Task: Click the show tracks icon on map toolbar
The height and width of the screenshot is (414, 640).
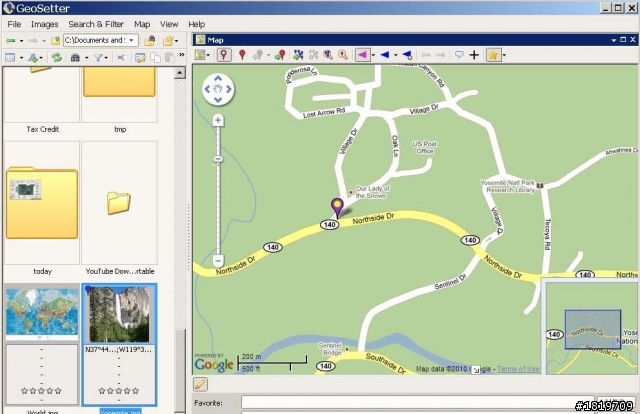Action: pos(298,55)
